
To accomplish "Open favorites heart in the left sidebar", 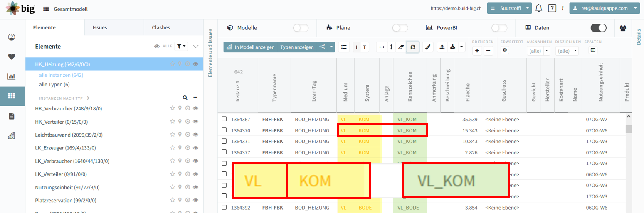I will click(x=12, y=57).
